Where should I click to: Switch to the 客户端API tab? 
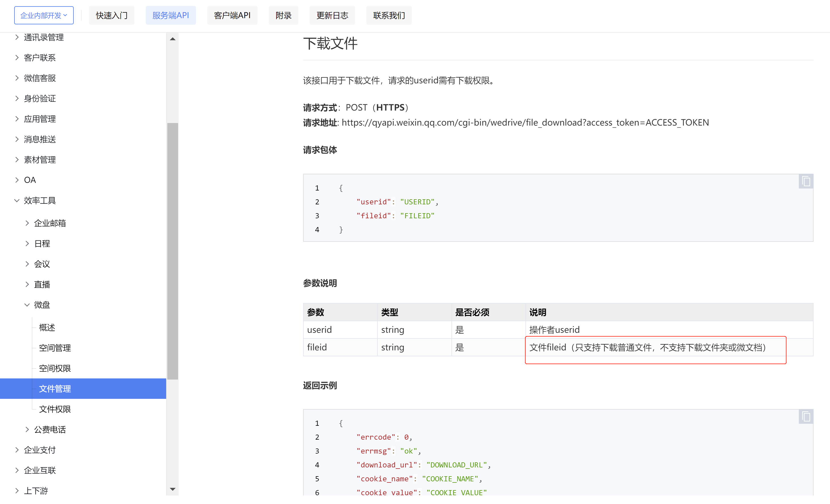pos(232,15)
